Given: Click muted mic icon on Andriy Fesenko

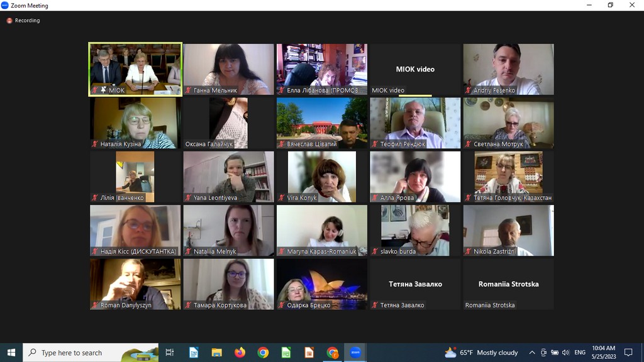Looking at the screenshot, I should 468,90.
